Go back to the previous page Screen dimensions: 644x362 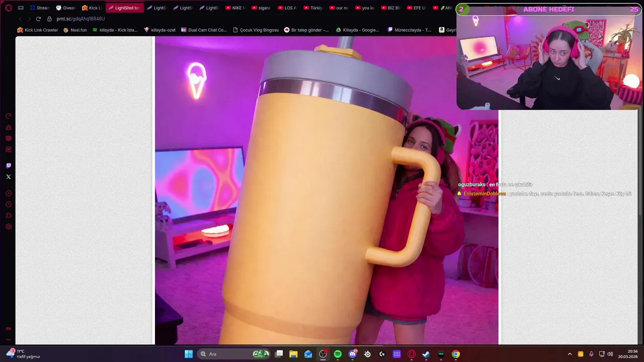coord(20,19)
